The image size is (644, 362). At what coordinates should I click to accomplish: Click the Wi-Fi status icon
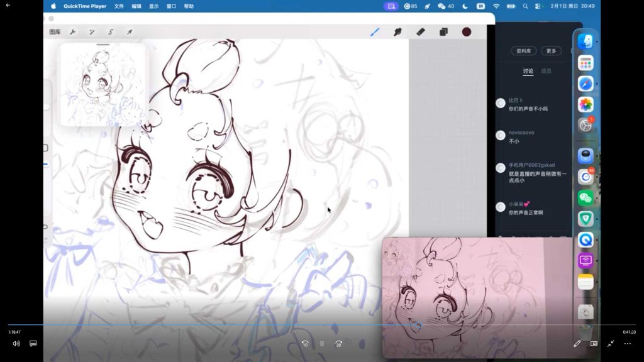[x=496, y=6]
